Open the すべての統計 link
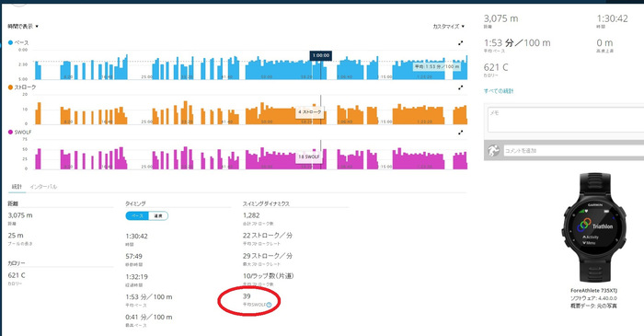 499,91
